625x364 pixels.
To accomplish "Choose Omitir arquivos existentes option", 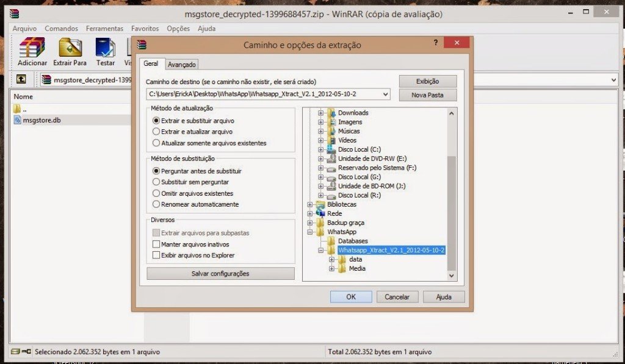I will (156, 193).
